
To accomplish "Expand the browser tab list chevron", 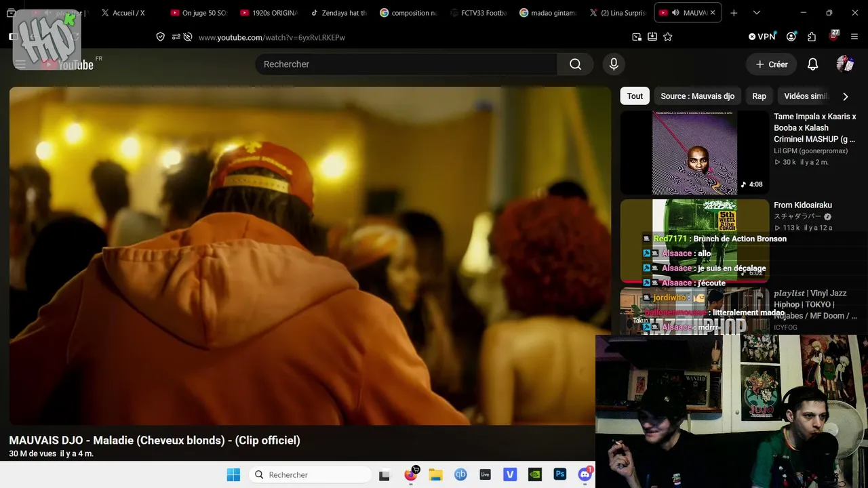I will point(757,13).
